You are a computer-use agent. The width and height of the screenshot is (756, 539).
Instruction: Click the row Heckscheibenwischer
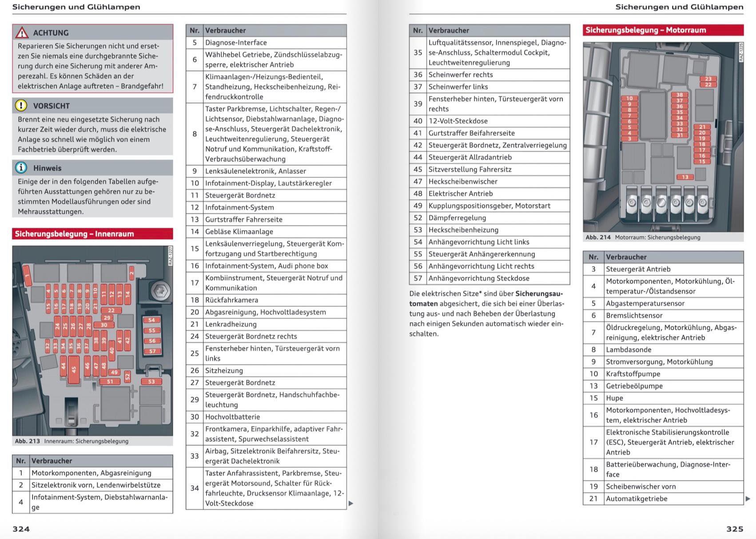pyautogui.click(x=489, y=182)
